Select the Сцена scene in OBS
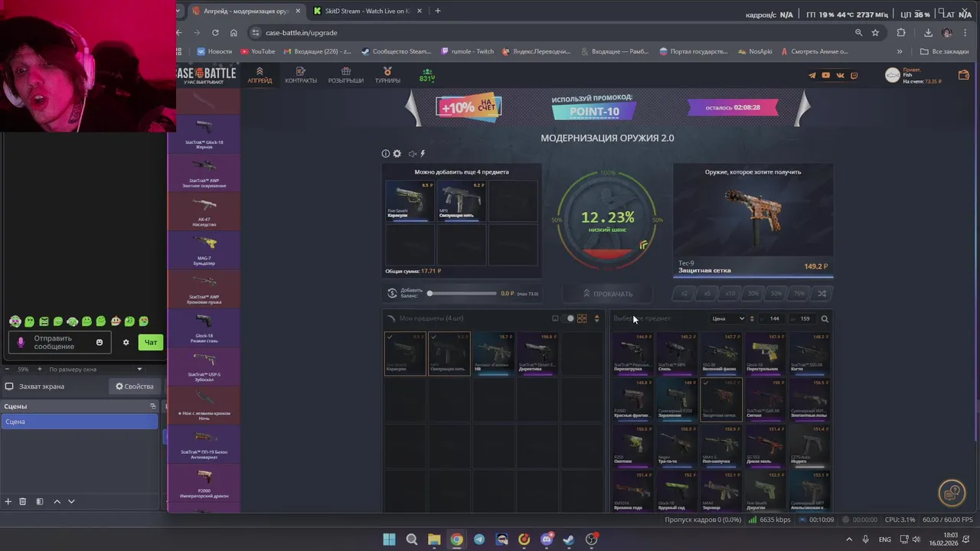This screenshot has height=551, width=980. pos(80,422)
